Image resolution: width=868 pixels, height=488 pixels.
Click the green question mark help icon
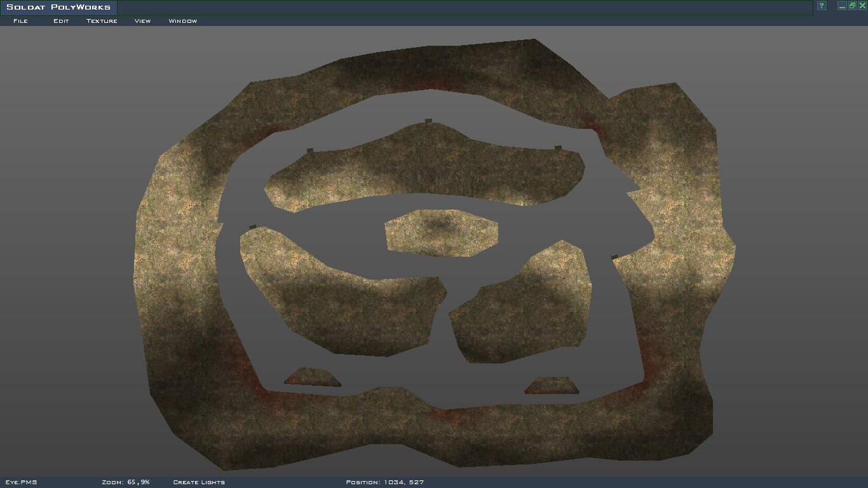point(821,6)
